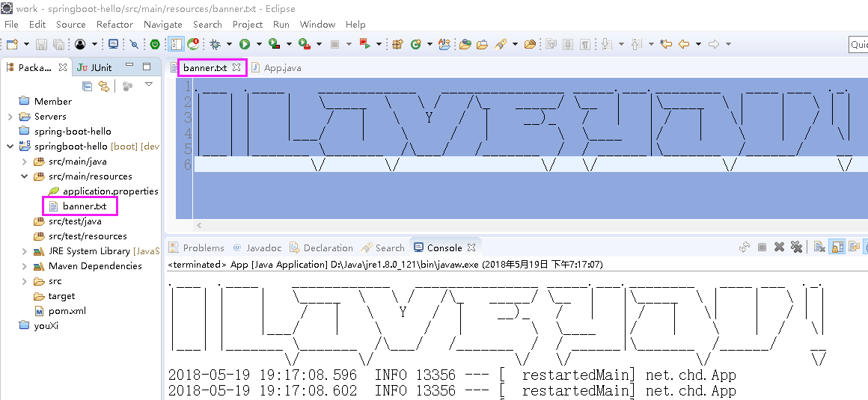The width and height of the screenshot is (868, 400).
Task: Minimize the Package Explorer panel
Action: 129,66
